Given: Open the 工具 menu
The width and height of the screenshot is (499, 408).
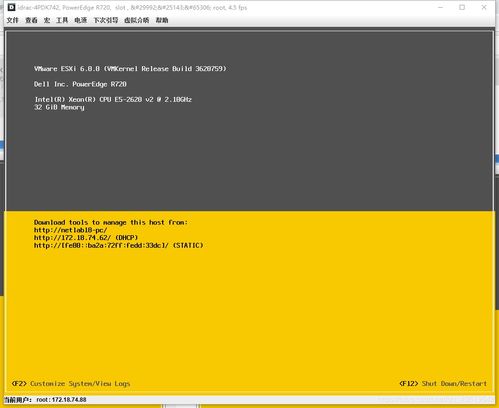Looking at the screenshot, I should pyautogui.click(x=62, y=20).
